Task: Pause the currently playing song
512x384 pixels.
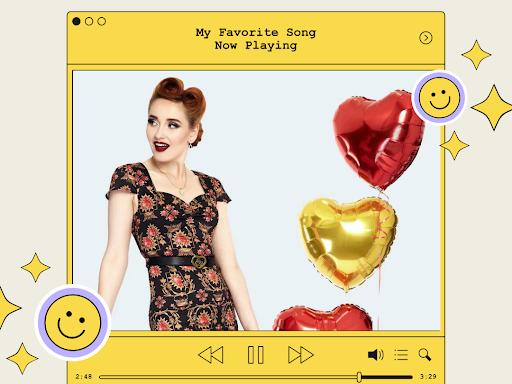Action: pos(256,355)
